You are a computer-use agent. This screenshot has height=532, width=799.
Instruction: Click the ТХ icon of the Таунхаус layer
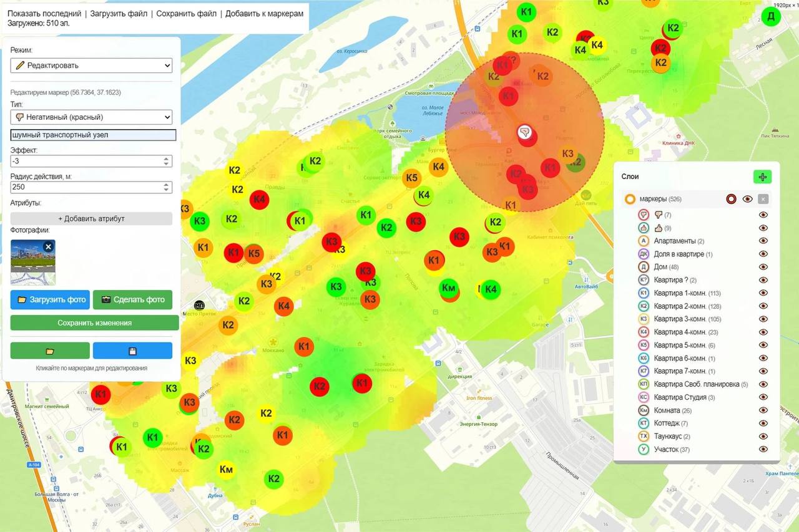click(644, 437)
